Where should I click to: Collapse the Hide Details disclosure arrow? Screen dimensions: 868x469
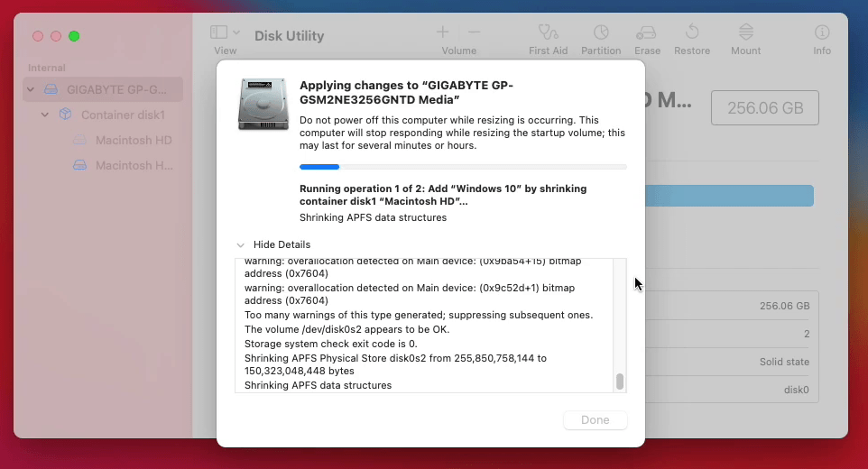tap(240, 245)
